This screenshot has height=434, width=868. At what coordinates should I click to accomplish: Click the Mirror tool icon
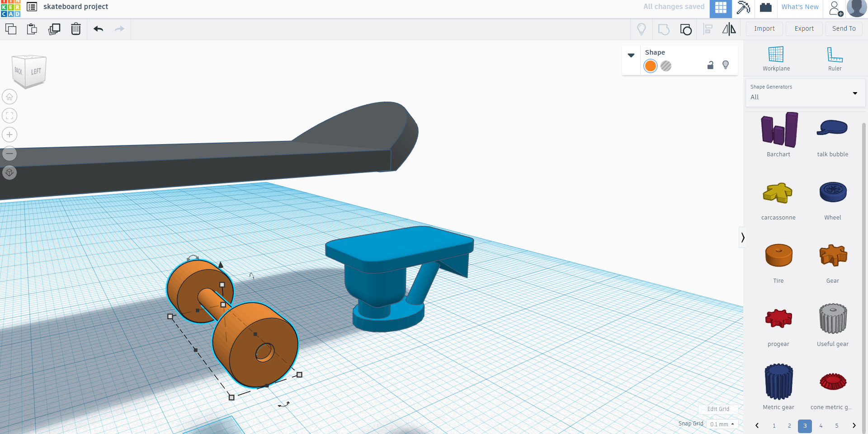729,29
